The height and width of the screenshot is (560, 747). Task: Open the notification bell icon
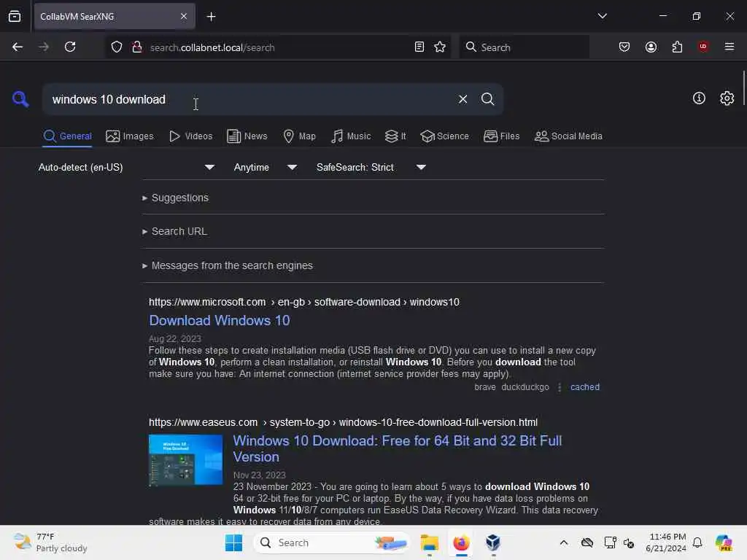(x=697, y=542)
